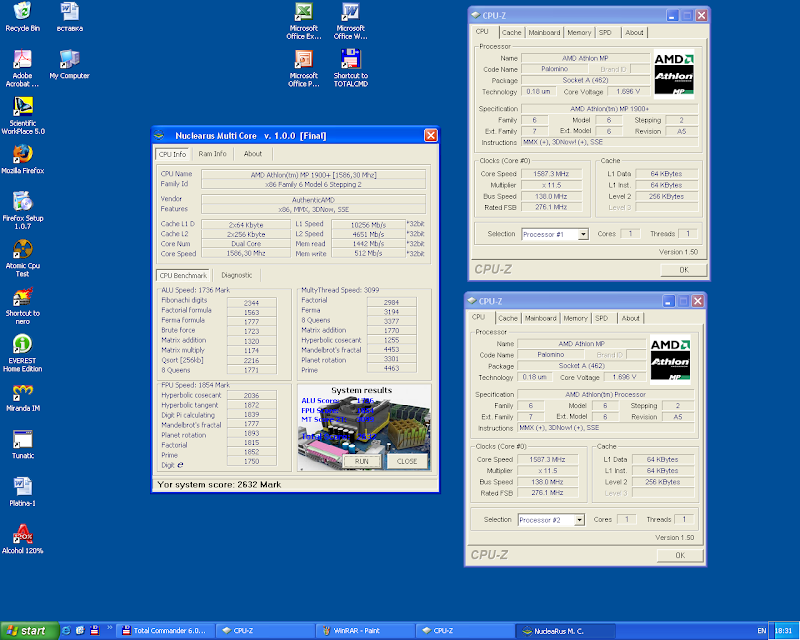The height and width of the screenshot is (640, 800).
Task: Launch Alcohol 120% desktop icon
Action: (x=22, y=539)
